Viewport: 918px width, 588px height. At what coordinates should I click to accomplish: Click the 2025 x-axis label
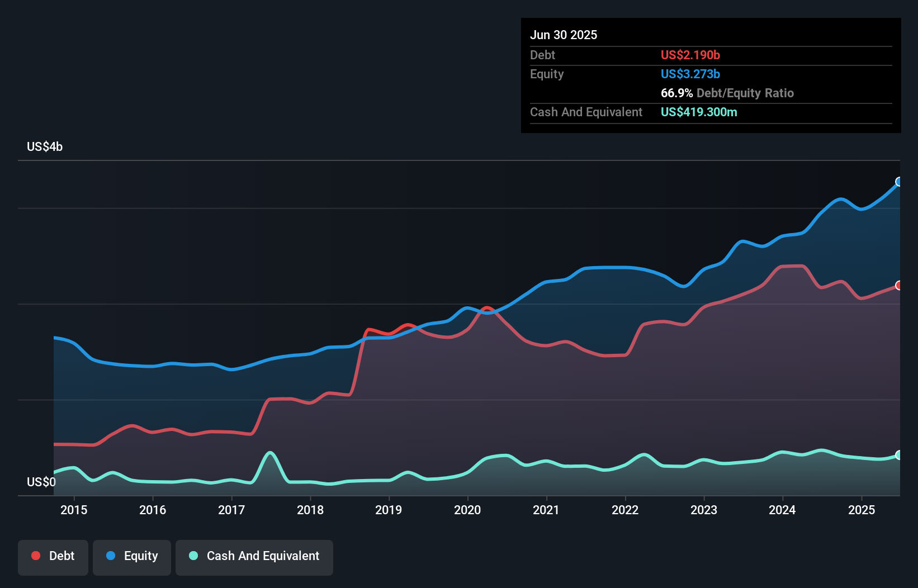[861, 510]
